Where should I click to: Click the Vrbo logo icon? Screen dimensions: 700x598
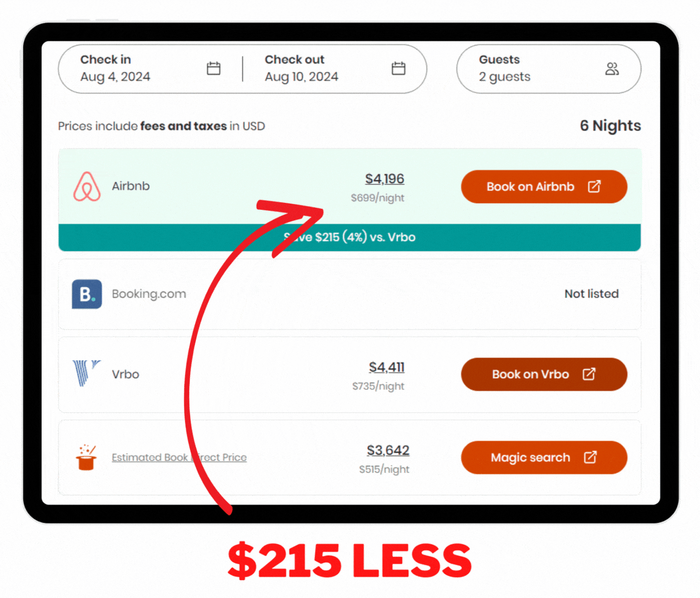[x=86, y=373]
